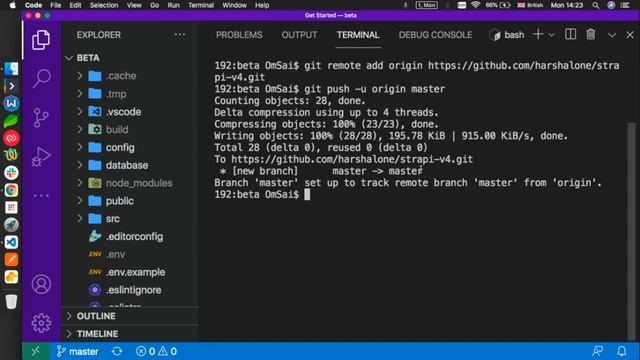Open notifications bell in status bar

click(622, 351)
